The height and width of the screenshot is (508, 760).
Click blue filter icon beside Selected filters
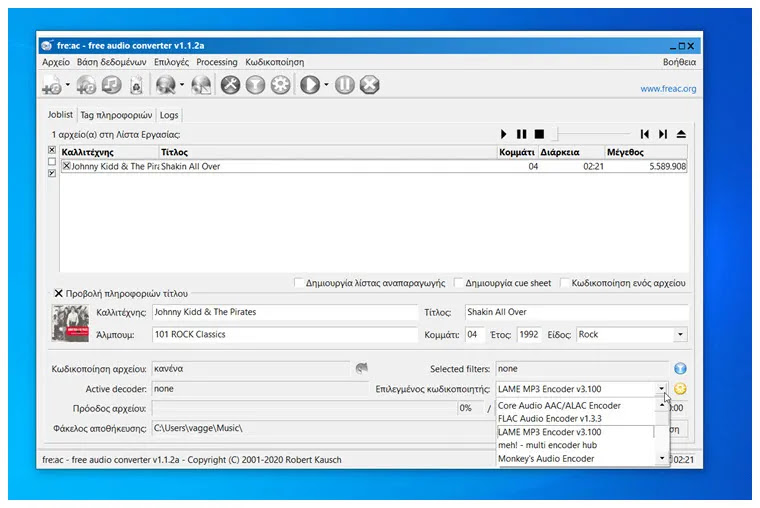[680, 369]
